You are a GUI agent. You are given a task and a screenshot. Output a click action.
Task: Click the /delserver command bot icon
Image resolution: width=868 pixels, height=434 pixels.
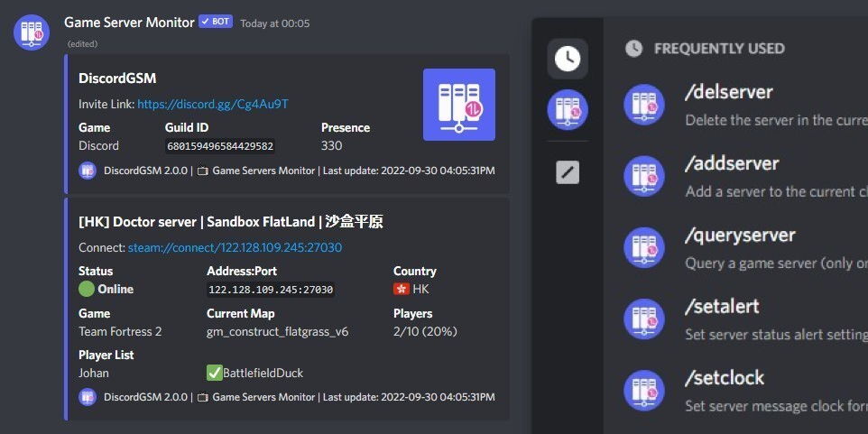click(x=644, y=105)
